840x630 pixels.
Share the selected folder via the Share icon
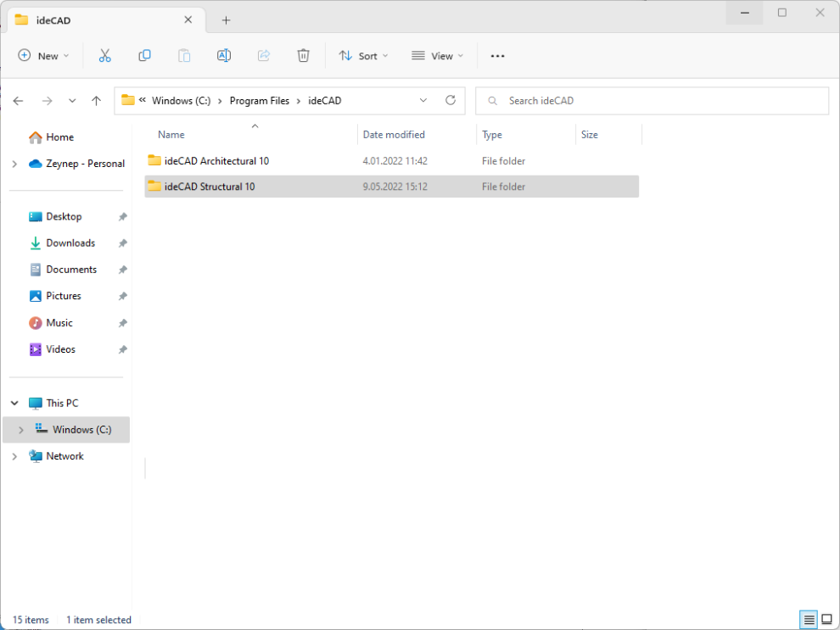(x=263, y=55)
